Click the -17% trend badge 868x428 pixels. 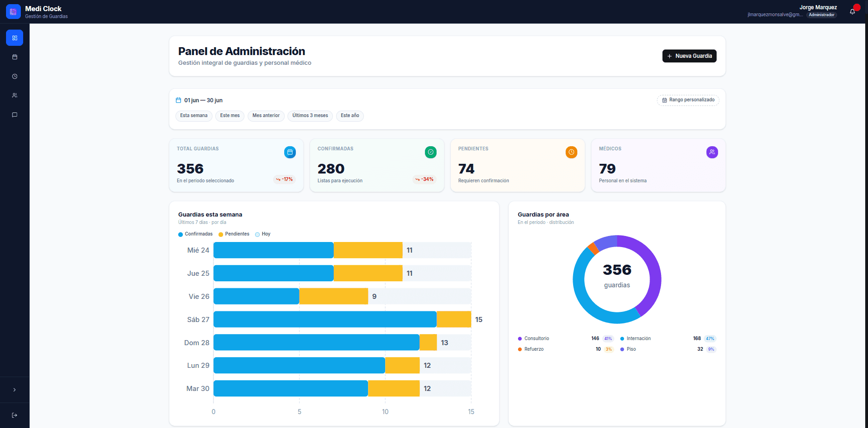(x=284, y=180)
